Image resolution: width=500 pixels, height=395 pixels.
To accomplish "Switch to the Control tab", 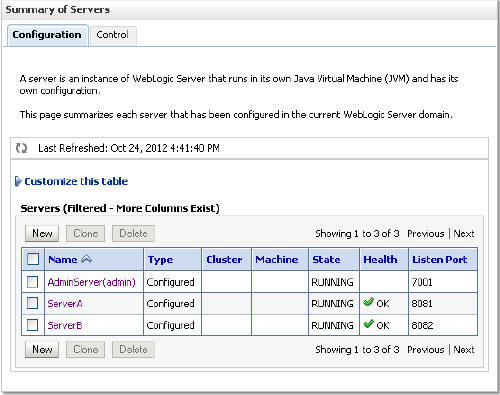I will 112,35.
